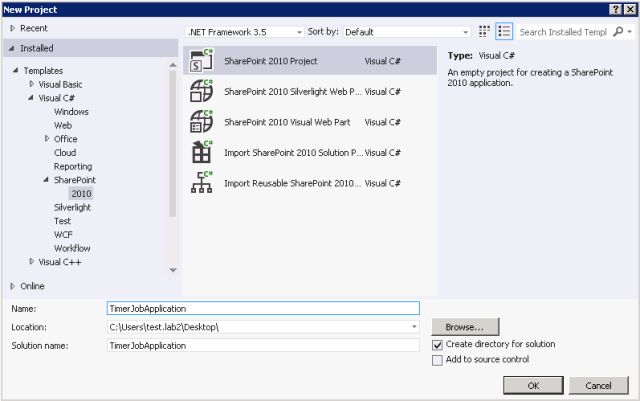Select the WCF template category
The height and width of the screenshot is (401, 640).
(x=63, y=234)
